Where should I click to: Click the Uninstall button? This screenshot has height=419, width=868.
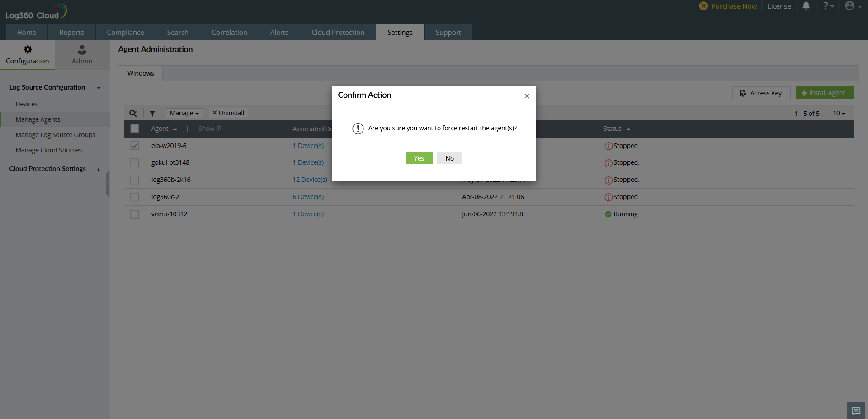228,113
